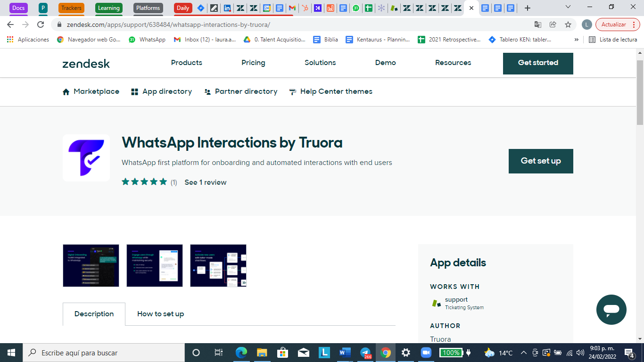This screenshot has height=362, width=644.
Task: Click the App directory grid icon
Action: pyautogui.click(x=135, y=92)
